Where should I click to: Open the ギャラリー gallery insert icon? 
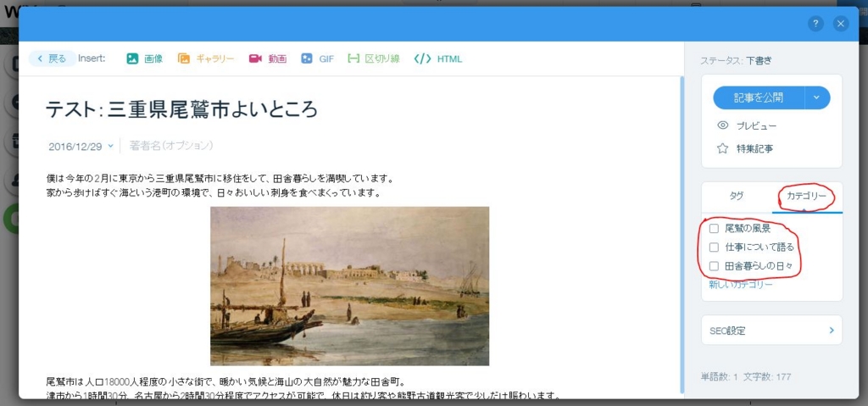[x=184, y=58]
